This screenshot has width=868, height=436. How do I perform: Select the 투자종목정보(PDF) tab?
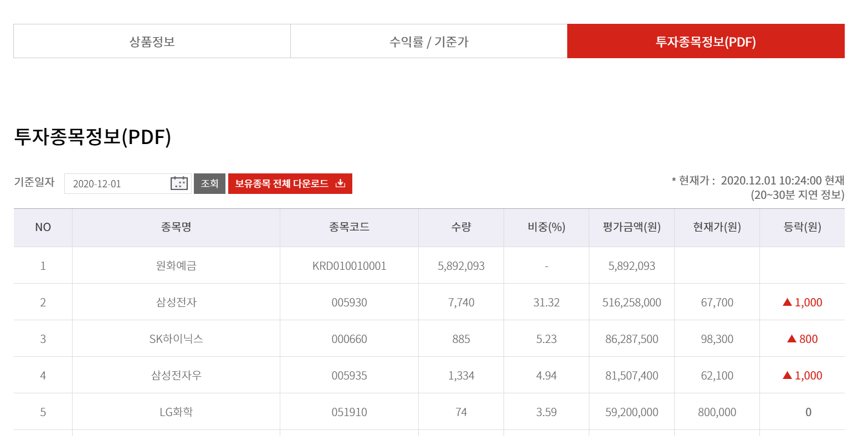tap(706, 41)
